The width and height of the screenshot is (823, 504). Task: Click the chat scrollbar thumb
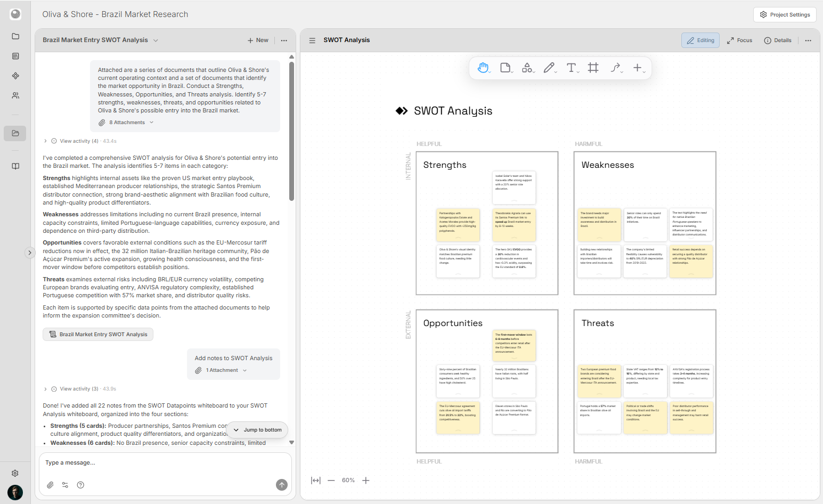291,131
